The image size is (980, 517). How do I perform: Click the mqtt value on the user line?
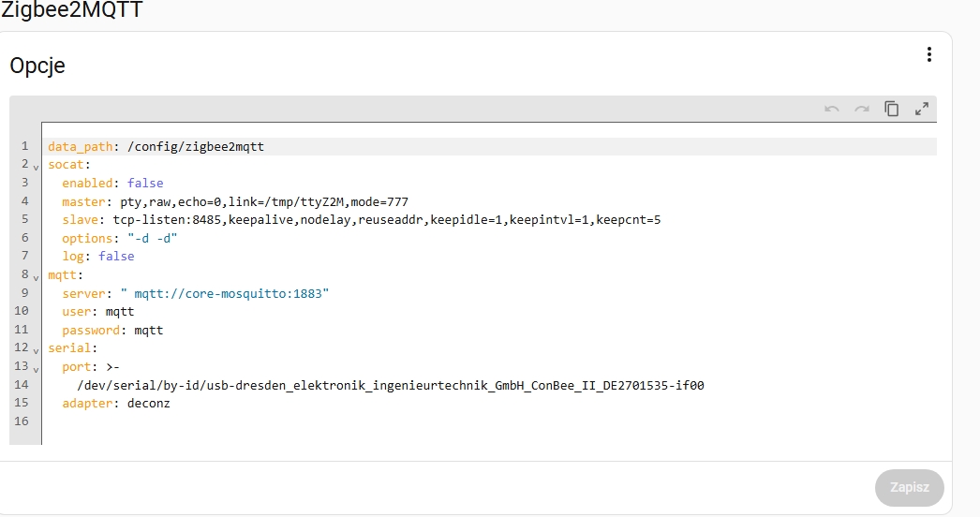pyautogui.click(x=120, y=312)
